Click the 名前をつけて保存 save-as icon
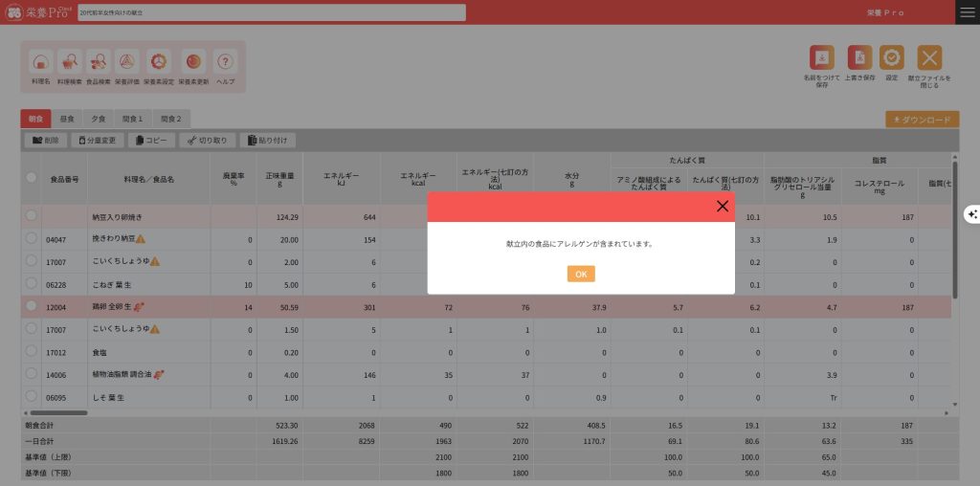980x486 pixels. pos(822,57)
